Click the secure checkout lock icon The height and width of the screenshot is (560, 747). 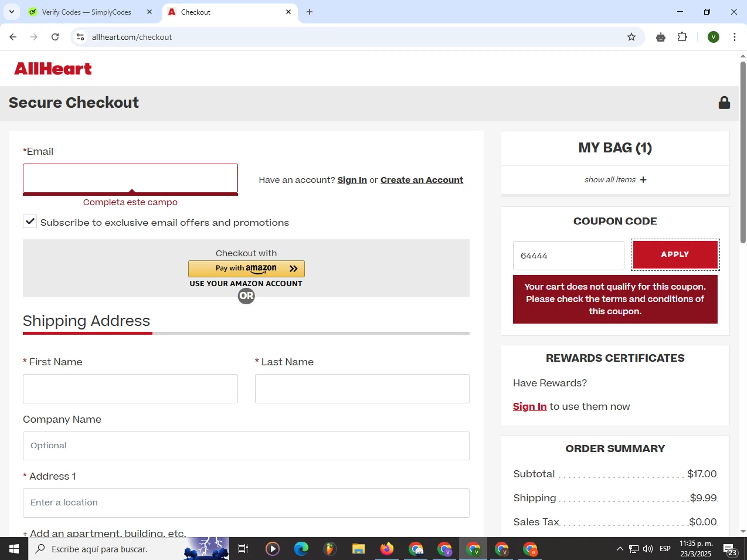pyautogui.click(x=724, y=102)
